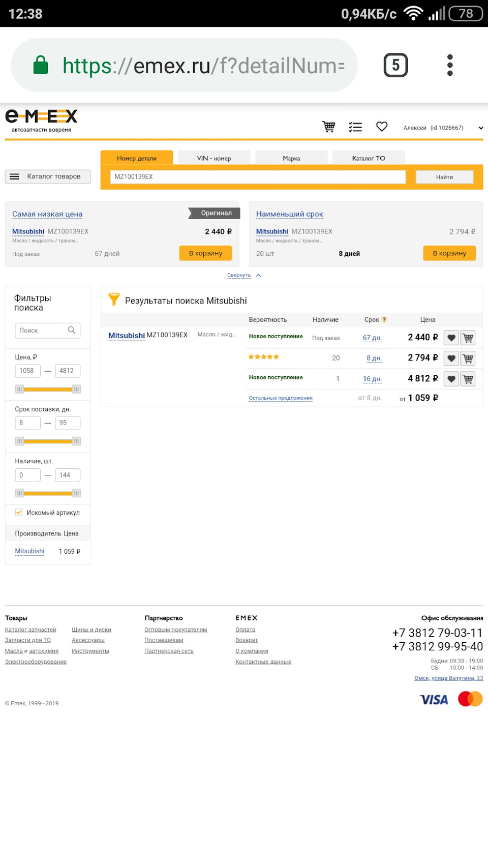Click the delivery time slider right handle
Screen dimensions: 488x868
pyautogui.click(x=76, y=441)
